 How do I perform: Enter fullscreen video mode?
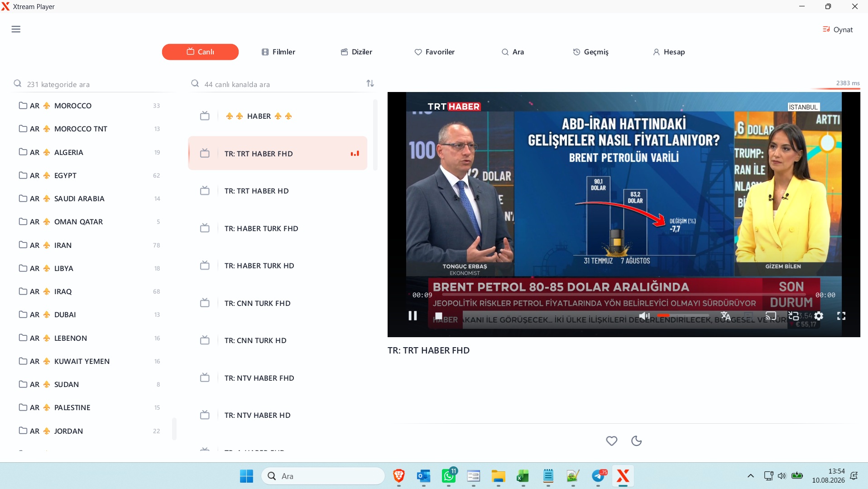[841, 316]
